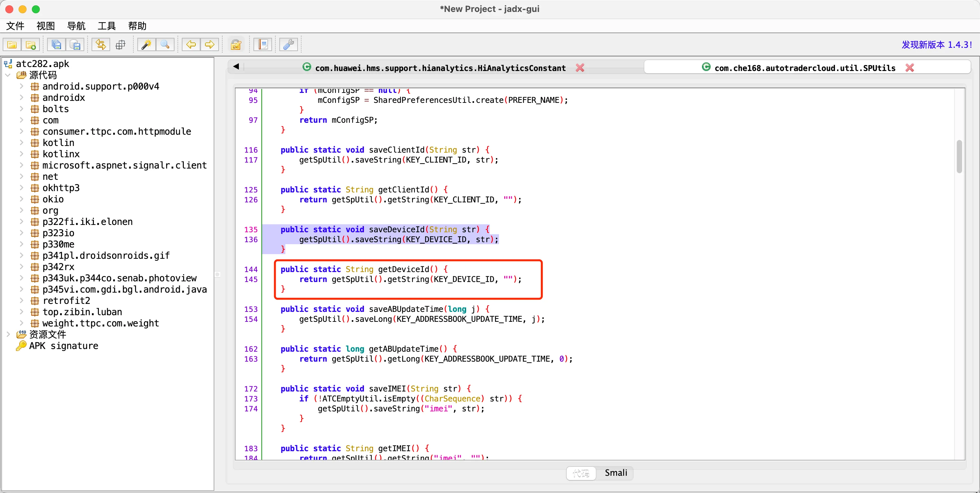Open the 工具 menu
Screen dimensions: 980x493
tap(106, 26)
